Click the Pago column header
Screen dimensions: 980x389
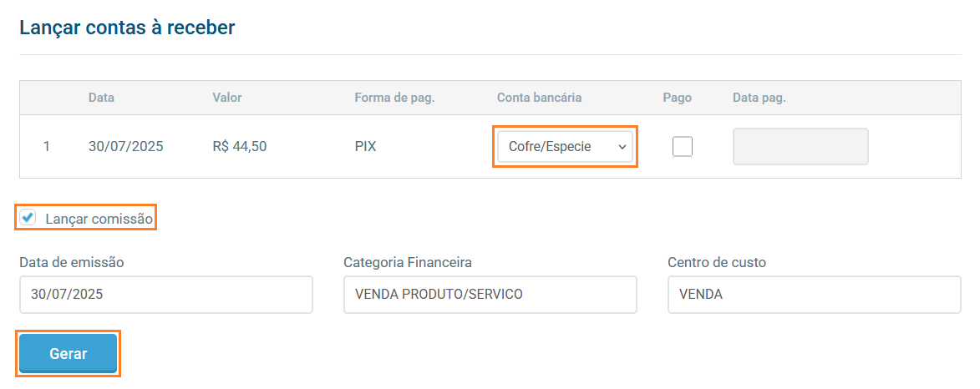coord(677,98)
